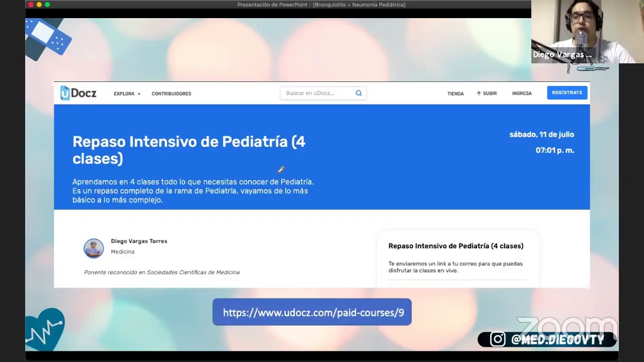This screenshot has width=644, height=362.
Task: Click the bandage icon
Action: (48, 38)
